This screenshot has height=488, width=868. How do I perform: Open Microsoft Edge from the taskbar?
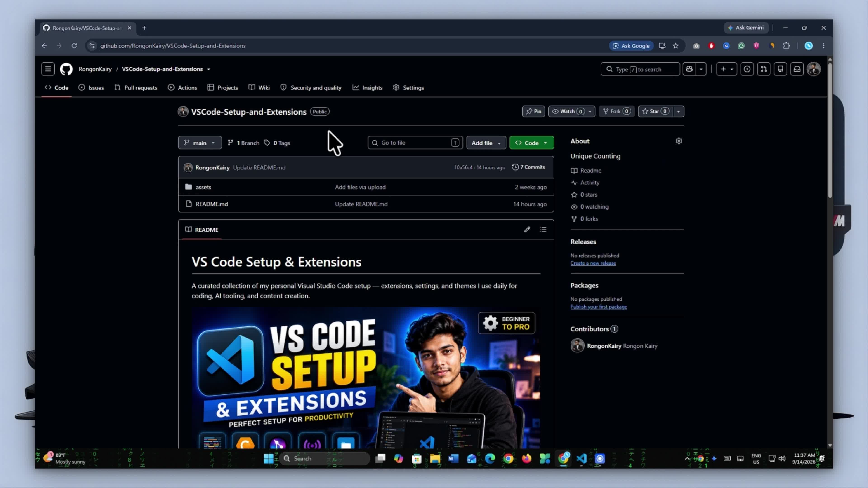click(490, 458)
